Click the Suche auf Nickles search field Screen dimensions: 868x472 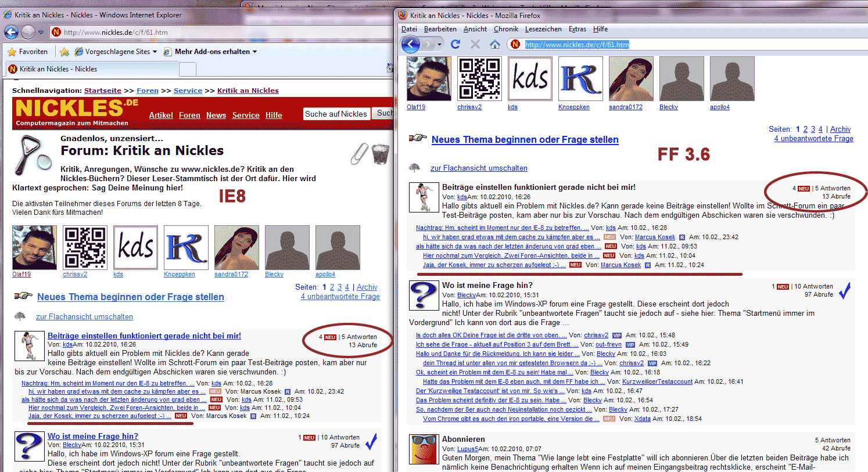[x=336, y=114]
